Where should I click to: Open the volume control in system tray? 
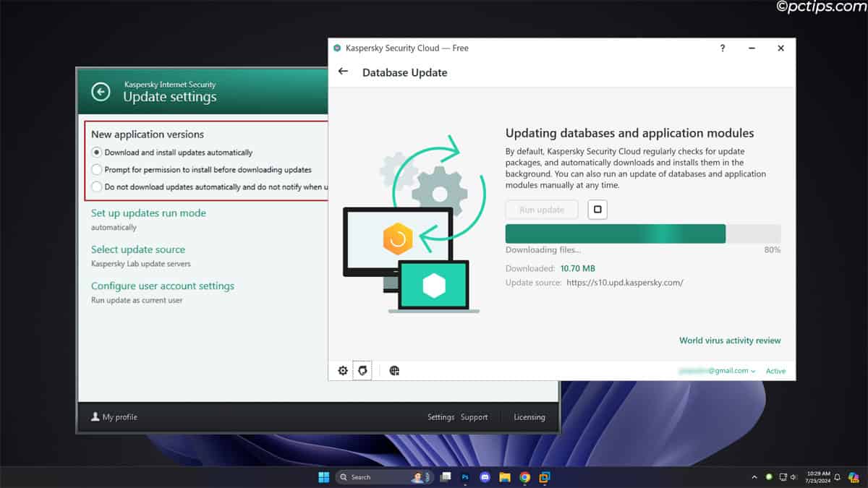(793, 477)
